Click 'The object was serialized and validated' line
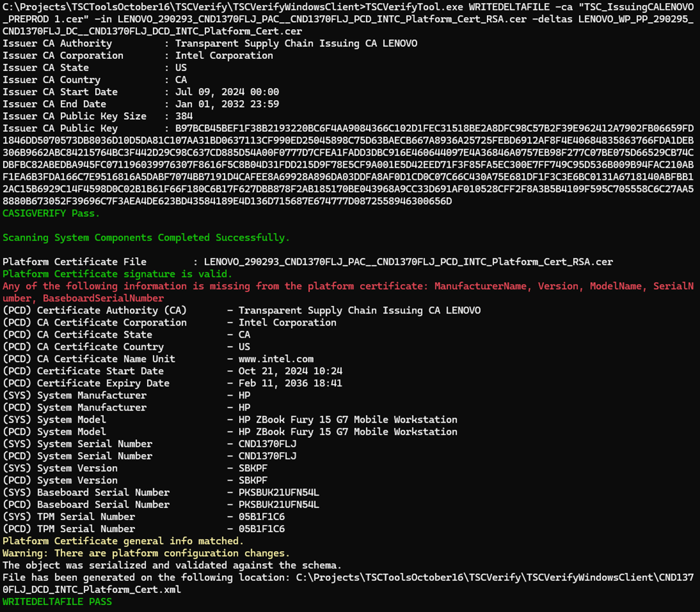Viewport: 700px width, 612px height. coord(172,565)
